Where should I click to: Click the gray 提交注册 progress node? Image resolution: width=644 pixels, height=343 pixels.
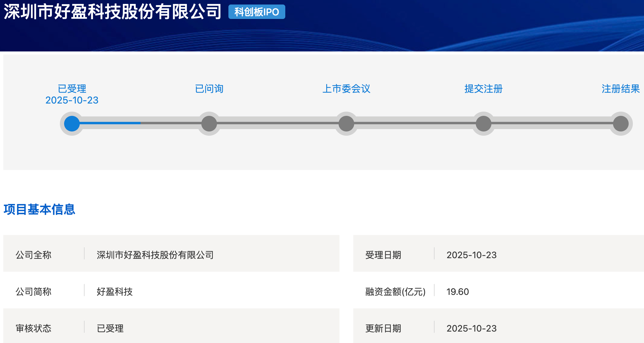click(484, 124)
